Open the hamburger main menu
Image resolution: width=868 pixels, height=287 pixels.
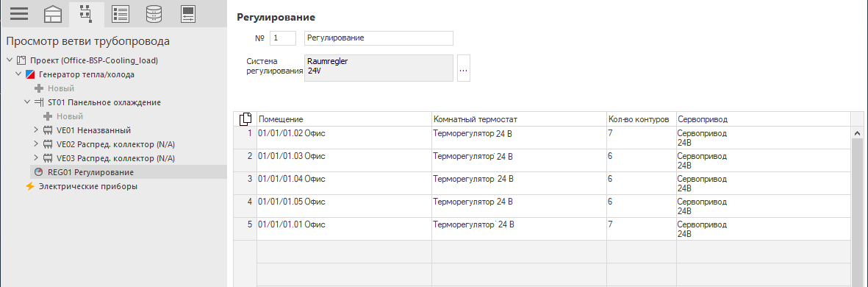(19, 14)
